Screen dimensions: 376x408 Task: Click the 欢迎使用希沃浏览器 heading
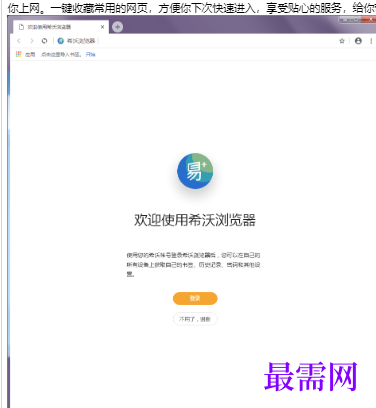(195, 220)
